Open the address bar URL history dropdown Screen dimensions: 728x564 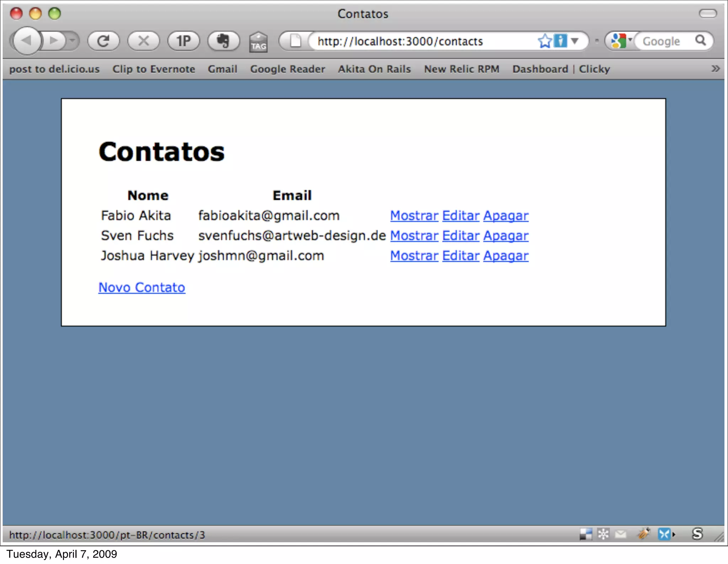575,41
